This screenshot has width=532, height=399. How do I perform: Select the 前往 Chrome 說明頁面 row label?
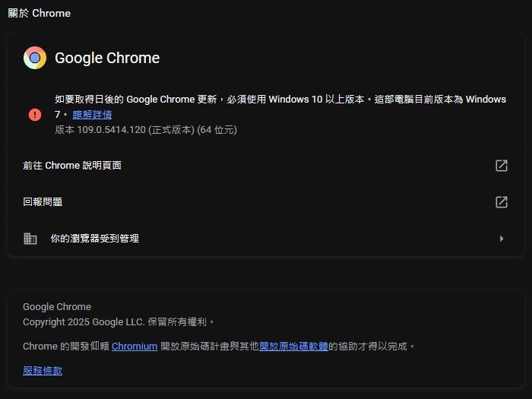click(x=72, y=166)
